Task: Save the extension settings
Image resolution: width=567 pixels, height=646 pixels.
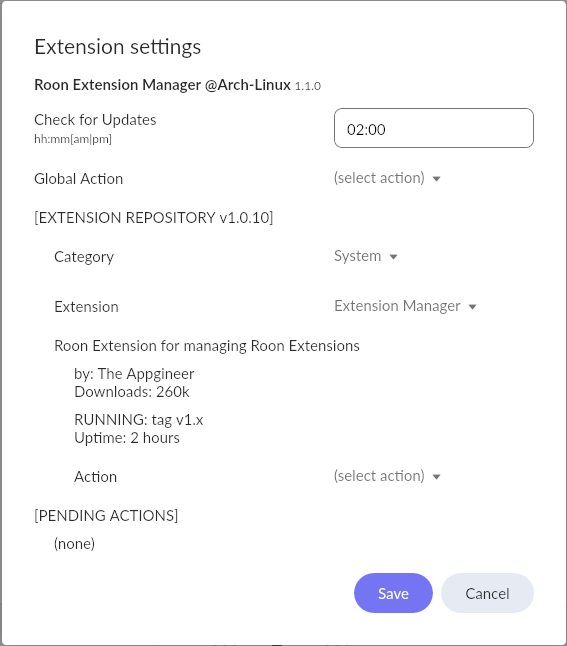Action: coord(393,593)
